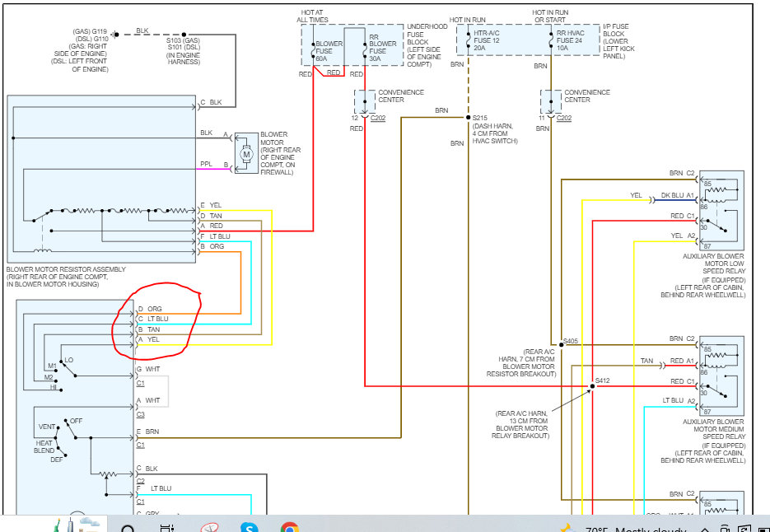Click the RR HVAC FUSE 24 10A label
Screen dimensions: 770x532
point(570,40)
